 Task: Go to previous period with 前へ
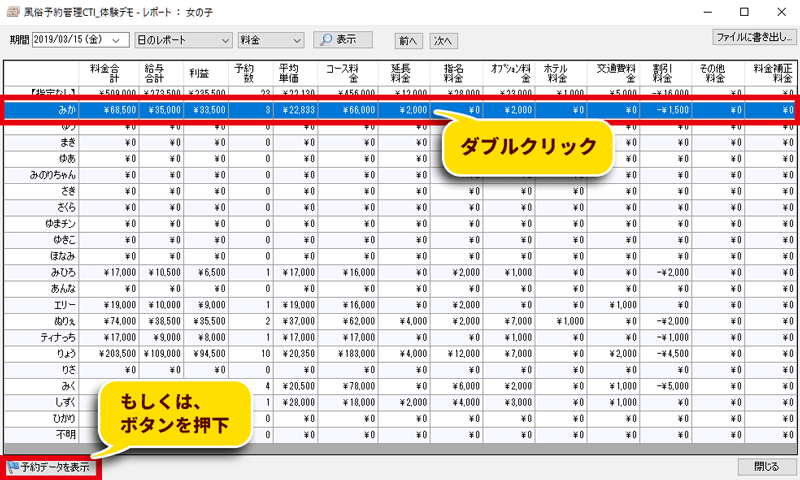tap(407, 41)
